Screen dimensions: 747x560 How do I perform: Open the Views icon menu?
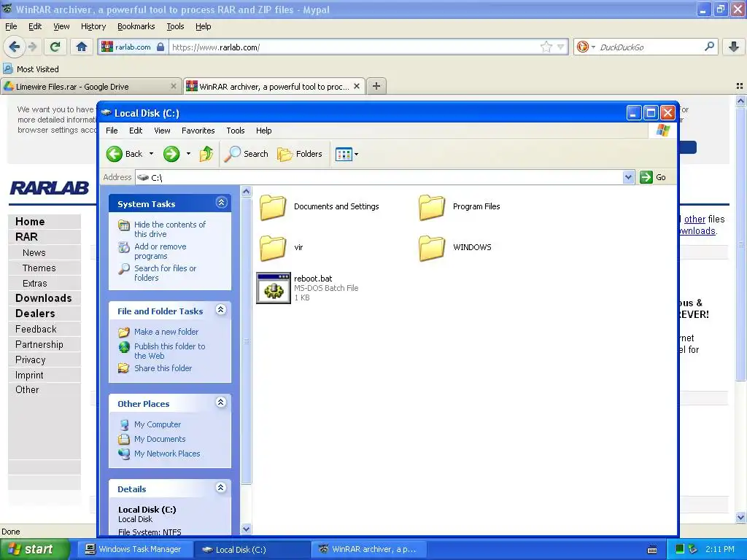(344, 154)
